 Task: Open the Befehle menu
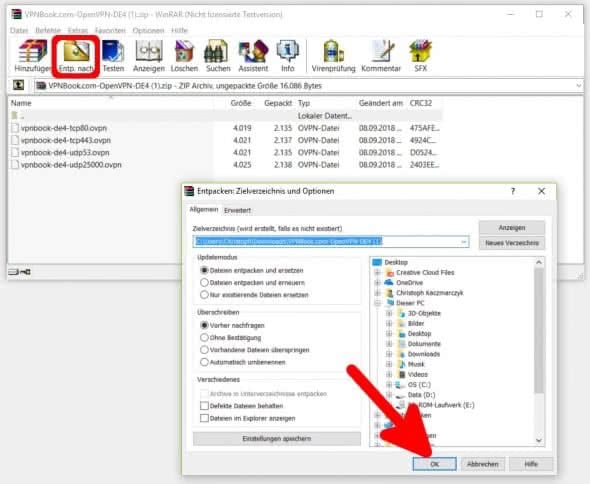click(x=48, y=30)
